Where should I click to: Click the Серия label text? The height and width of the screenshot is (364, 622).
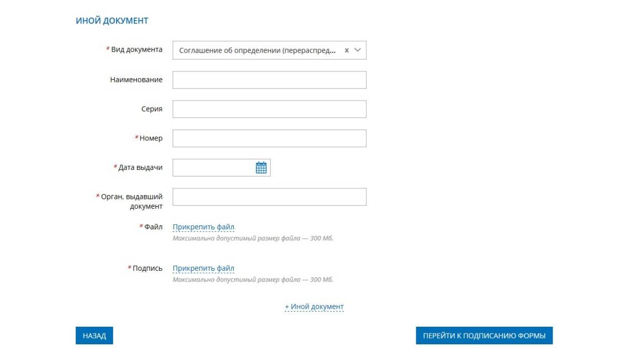click(152, 109)
